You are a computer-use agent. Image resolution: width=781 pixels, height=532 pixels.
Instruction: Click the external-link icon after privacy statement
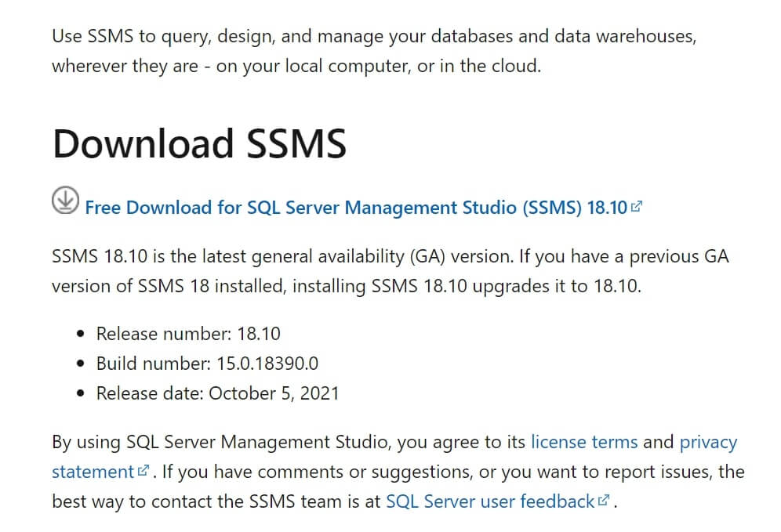(143, 472)
